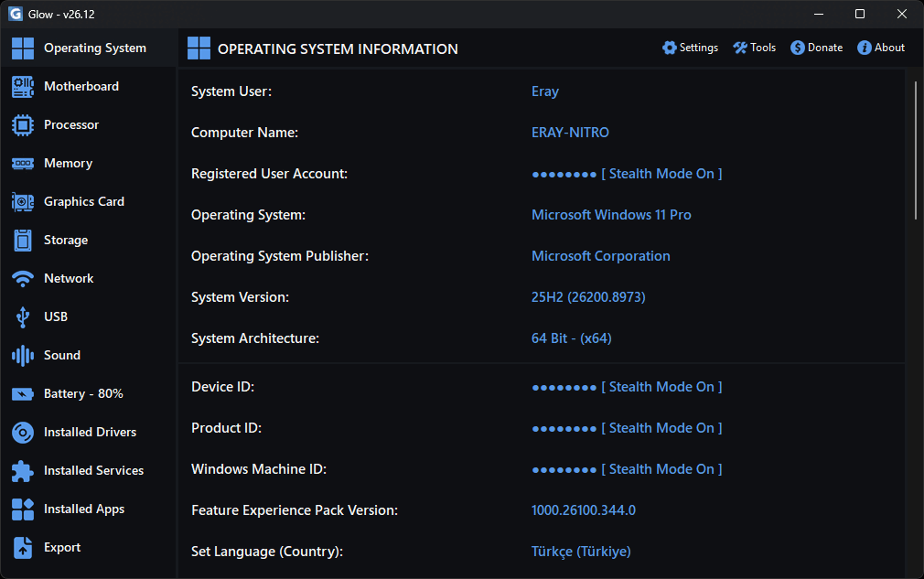Image resolution: width=924 pixels, height=579 pixels.
Task: Click the Windows logo beside page heading
Action: tap(199, 48)
